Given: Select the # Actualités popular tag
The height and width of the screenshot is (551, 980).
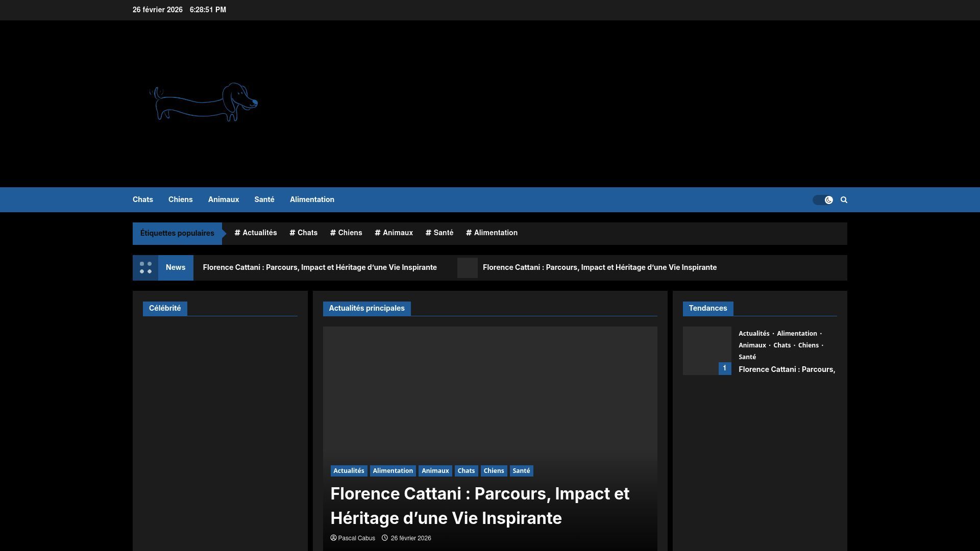Looking at the screenshot, I should 256,233.
